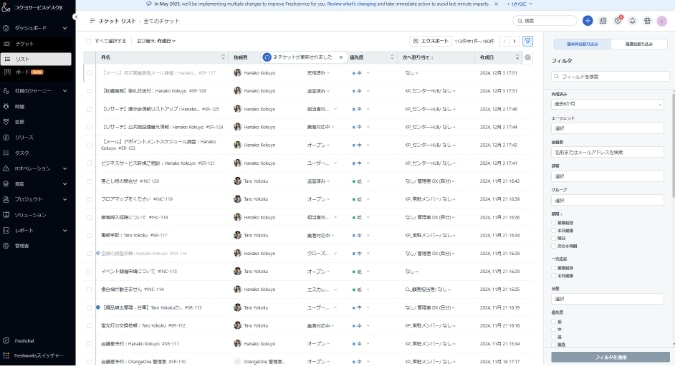Click the チケット sidebar icon
This screenshot has height=366, width=675.
pyautogui.click(x=6, y=43)
